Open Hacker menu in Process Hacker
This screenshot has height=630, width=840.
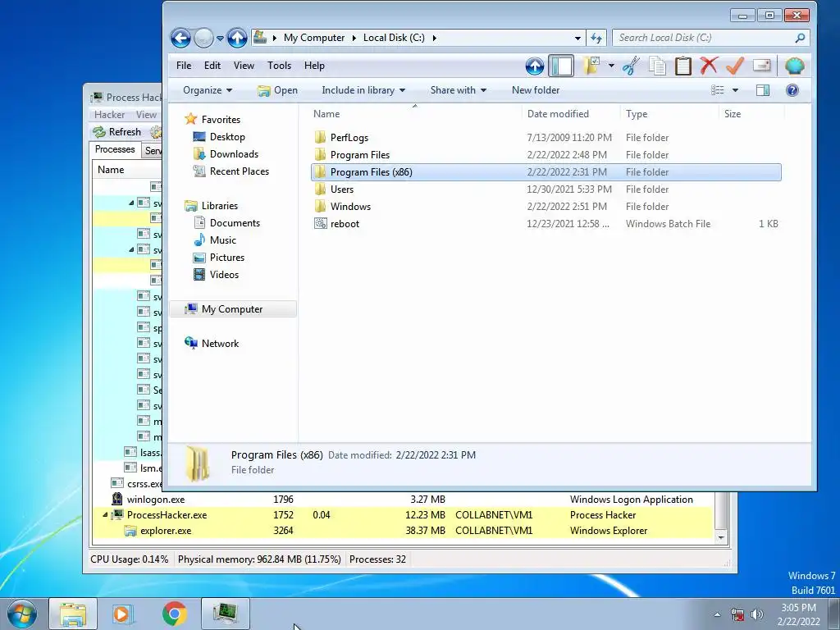coord(109,115)
